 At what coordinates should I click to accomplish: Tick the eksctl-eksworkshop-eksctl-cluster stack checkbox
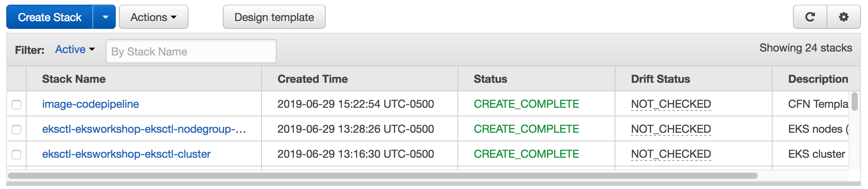click(x=16, y=154)
